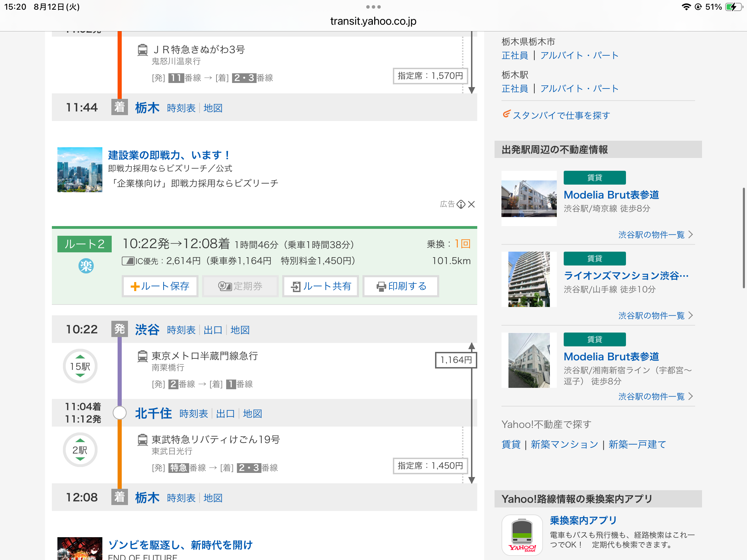Image resolution: width=747 pixels, height=560 pixels.
Task: Click the 定期券 button
Action: (x=240, y=286)
